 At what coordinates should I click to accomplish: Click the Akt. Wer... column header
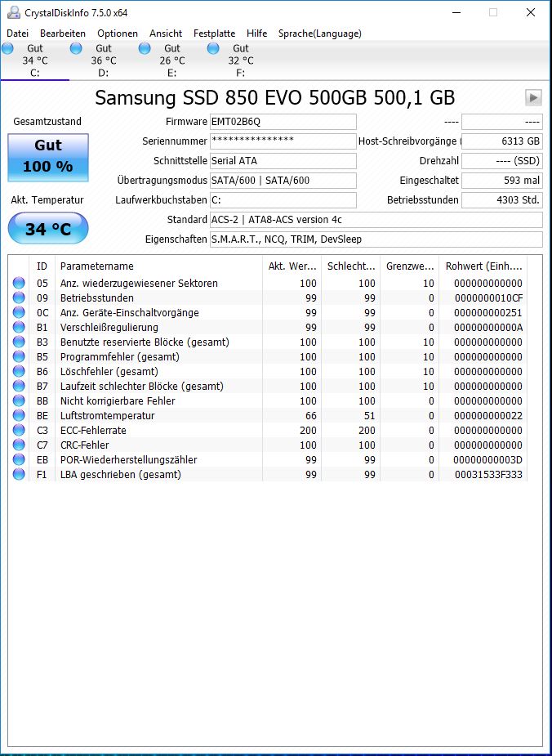click(x=292, y=266)
